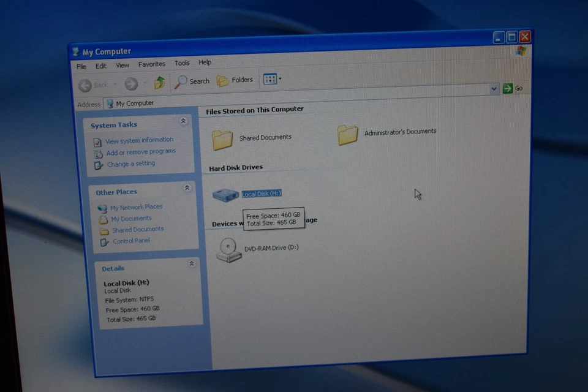Open the address bar dropdown list

click(494, 88)
